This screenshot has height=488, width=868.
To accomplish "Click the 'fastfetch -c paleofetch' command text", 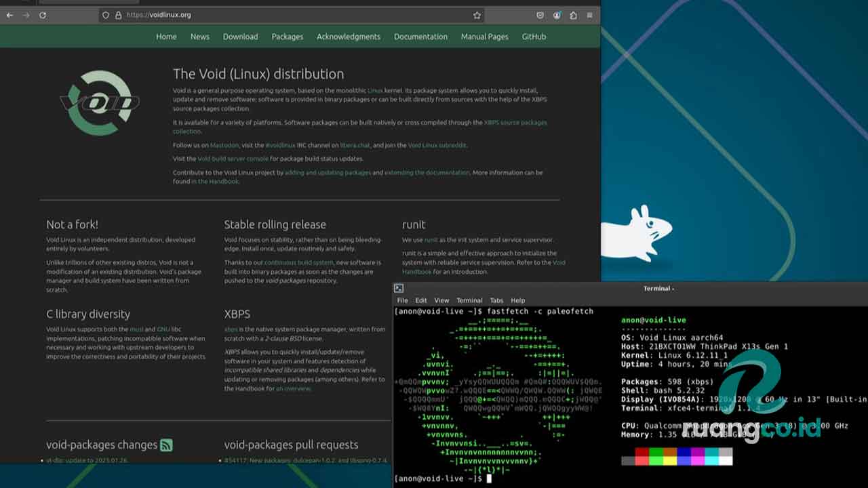I will (x=540, y=311).
